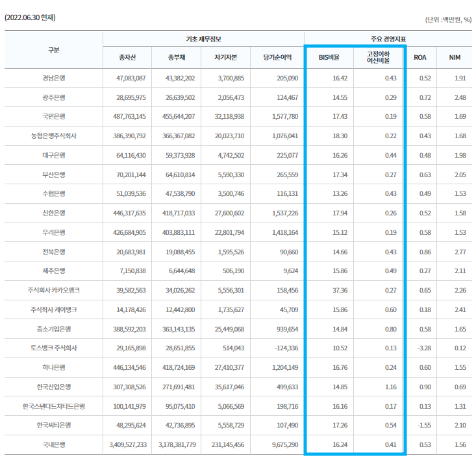
Task: Click the 제주은행 row label
Action: 54,271
